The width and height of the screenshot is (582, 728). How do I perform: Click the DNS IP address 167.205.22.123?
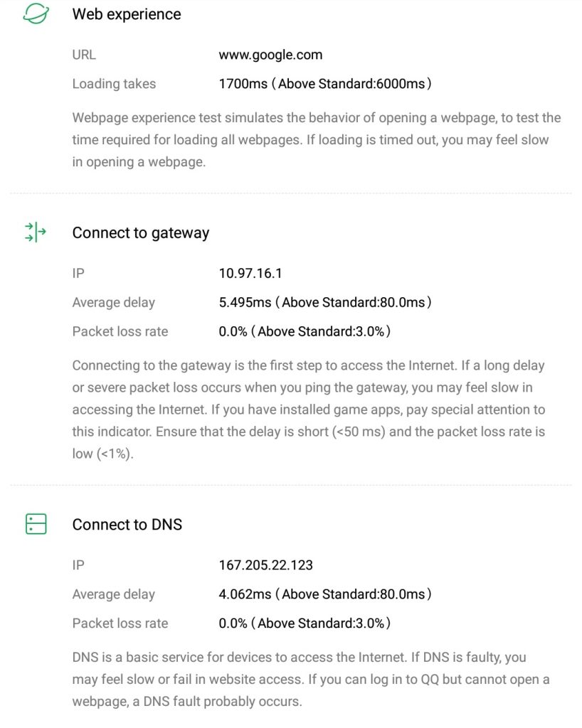[x=265, y=565]
